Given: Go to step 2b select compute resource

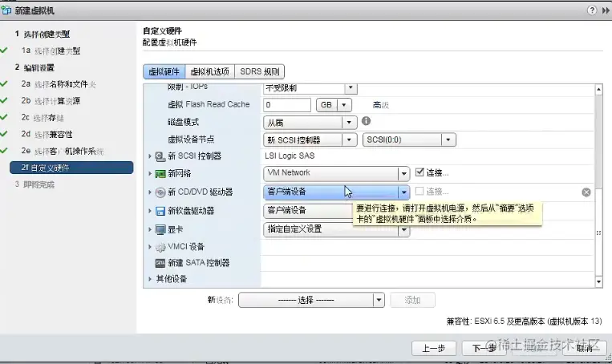Looking at the screenshot, I should [x=51, y=101].
